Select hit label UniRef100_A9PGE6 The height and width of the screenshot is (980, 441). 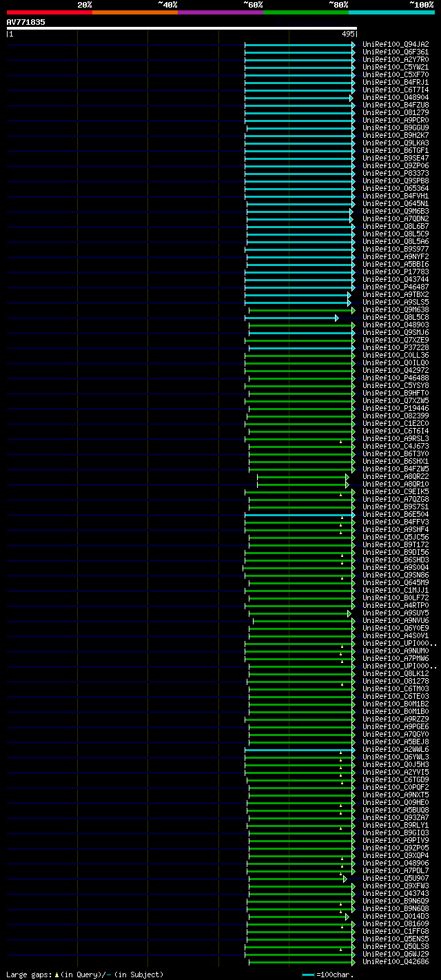click(396, 727)
